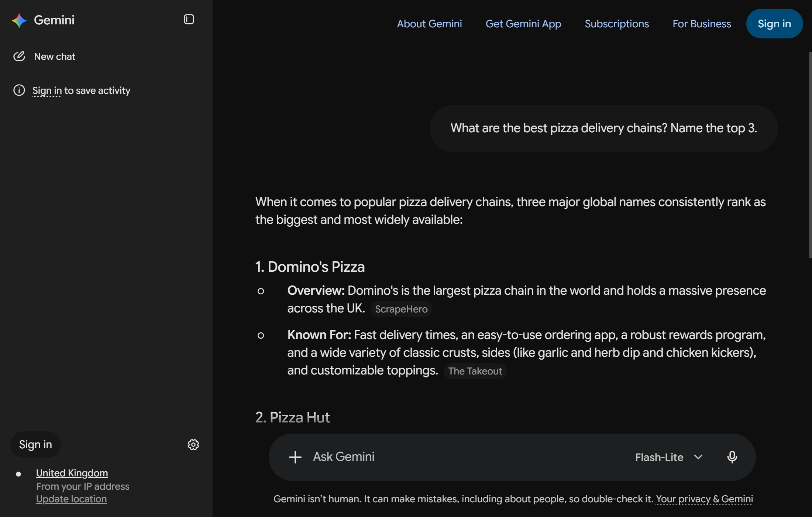Screen dimensions: 812x517
Task: Click the United Kingdom location link
Action: click(72, 473)
